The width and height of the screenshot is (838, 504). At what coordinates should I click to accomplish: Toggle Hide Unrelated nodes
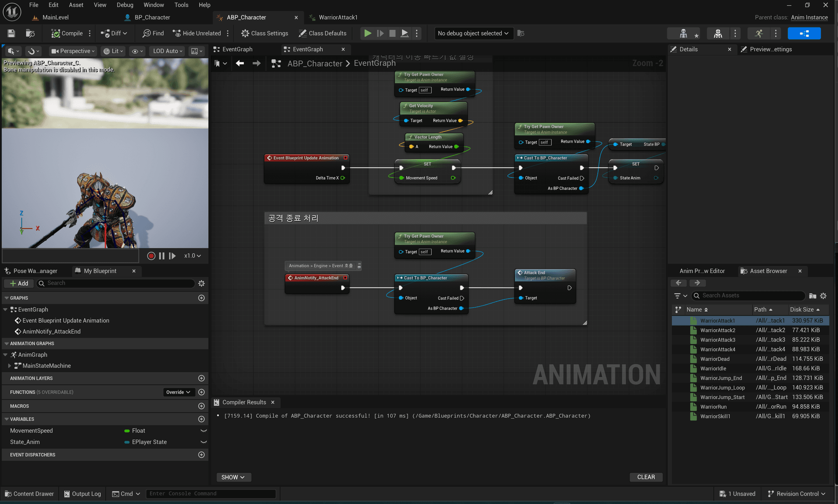(x=197, y=34)
